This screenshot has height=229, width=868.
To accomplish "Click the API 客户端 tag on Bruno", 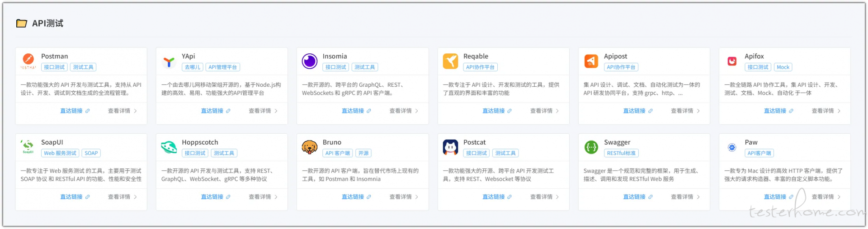I will 338,153.
